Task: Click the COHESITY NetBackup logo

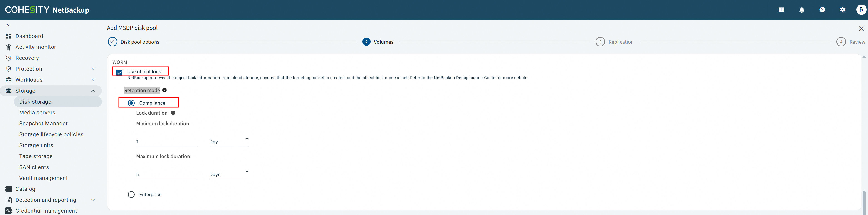Action: (x=47, y=10)
